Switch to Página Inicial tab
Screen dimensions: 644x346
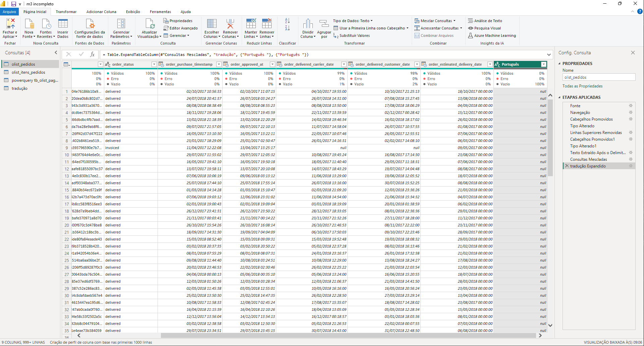pos(35,12)
